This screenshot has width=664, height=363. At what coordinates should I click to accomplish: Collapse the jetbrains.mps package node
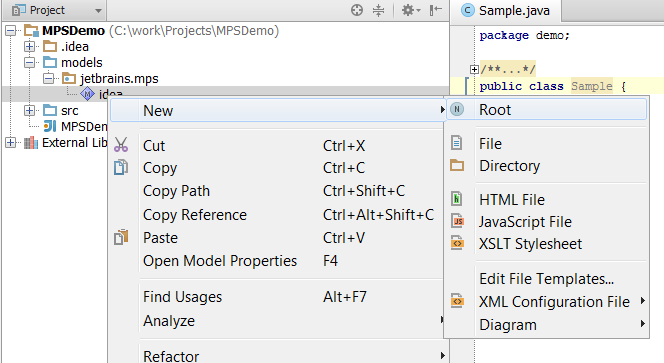point(49,78)
